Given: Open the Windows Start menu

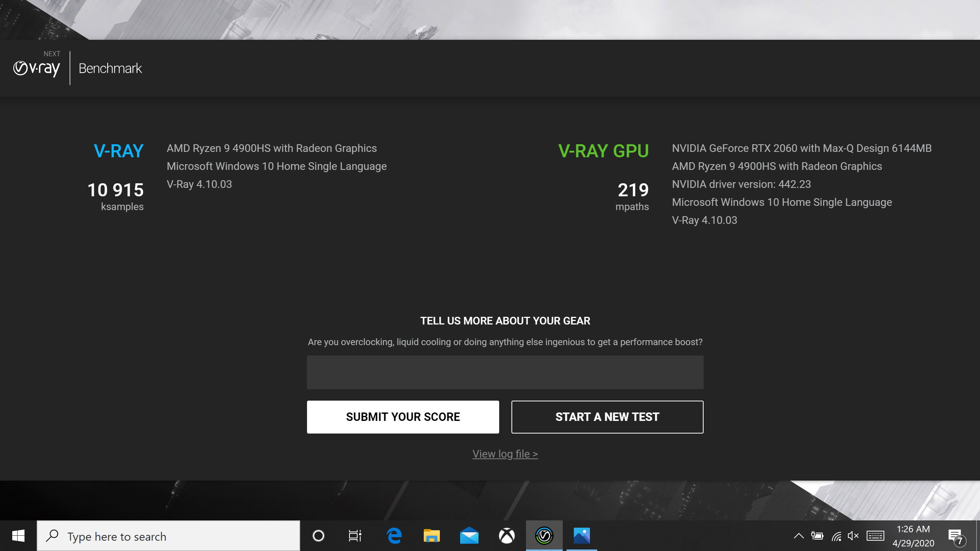Looking at the screenshot, I should (x=18, y=536).
